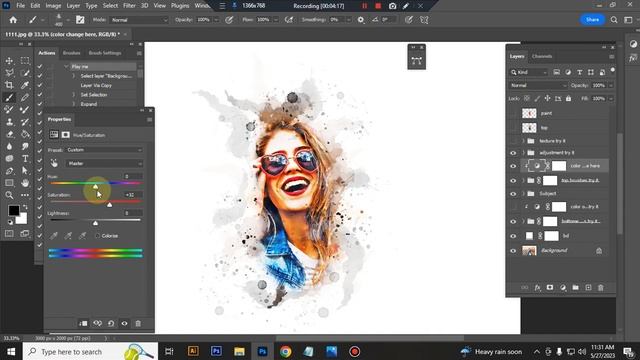The width and height of the screenshot is (640, 360).
Task: Select the Paint Bucket tool
Action: pos(25,134)
